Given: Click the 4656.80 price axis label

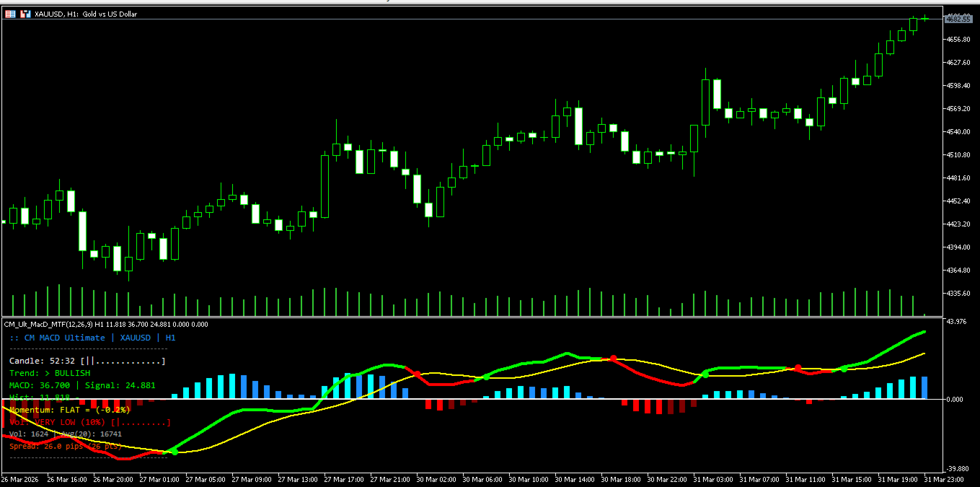Looking at the screenshot, I should click(960, 40).
